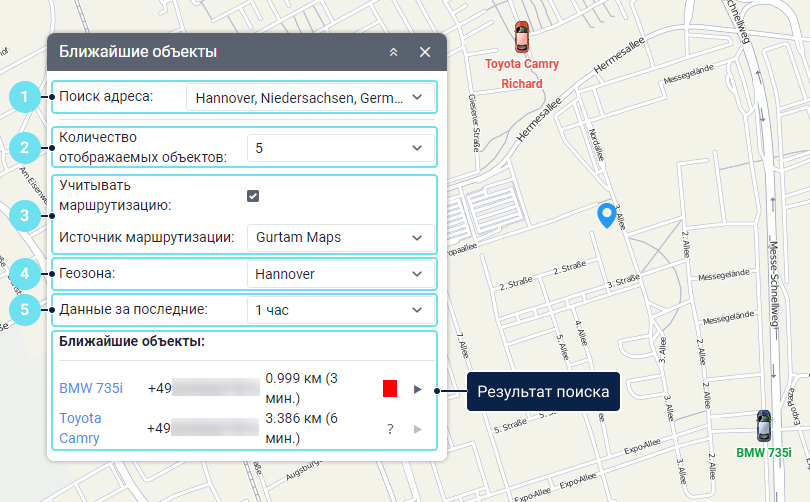The height and width of the screenshot is (502, 810).
Task: Click the red Toyota Camry Richard car icon
Action: [520, 37]
